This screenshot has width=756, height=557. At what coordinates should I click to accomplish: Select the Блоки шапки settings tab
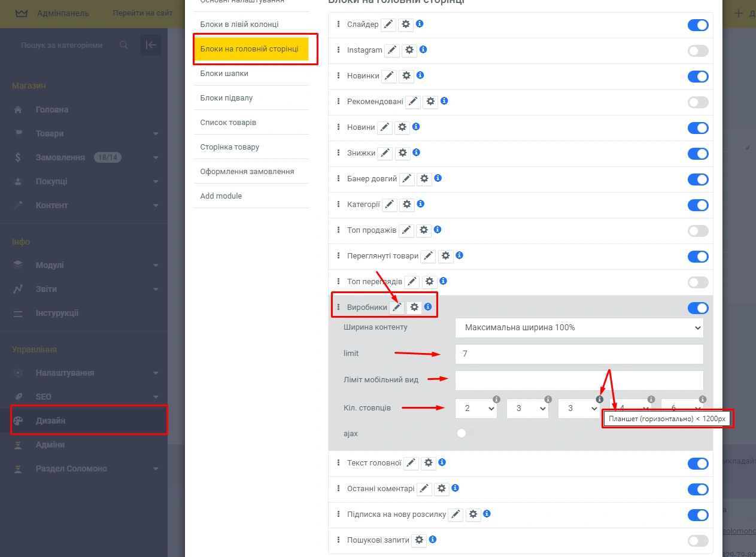point(224,73)
